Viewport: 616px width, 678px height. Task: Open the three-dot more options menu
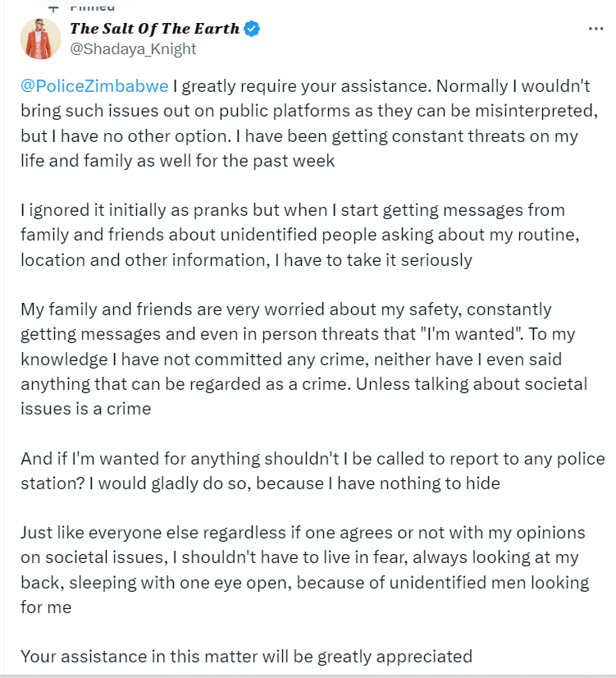595,29
